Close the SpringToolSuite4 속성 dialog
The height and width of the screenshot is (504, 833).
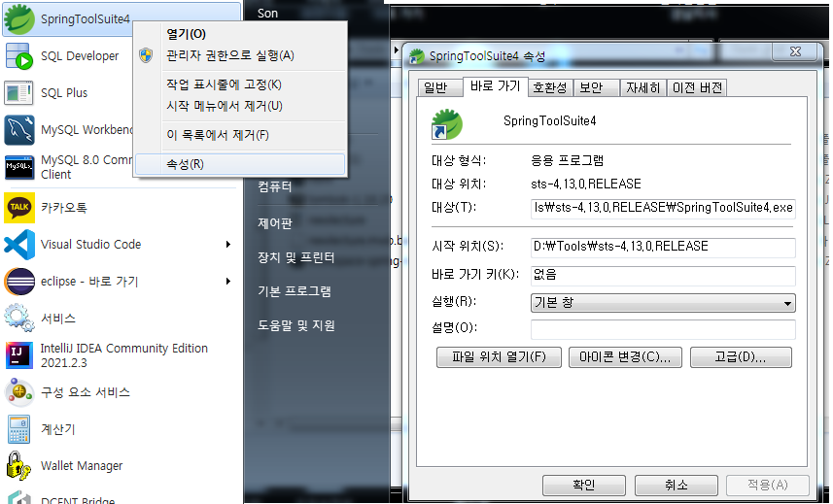[795, 51]
